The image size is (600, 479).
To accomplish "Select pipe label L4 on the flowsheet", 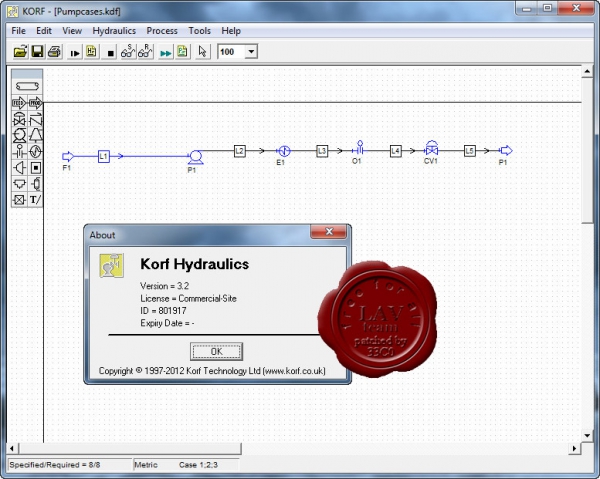I will pyautogui.click(x=396, y=151).
